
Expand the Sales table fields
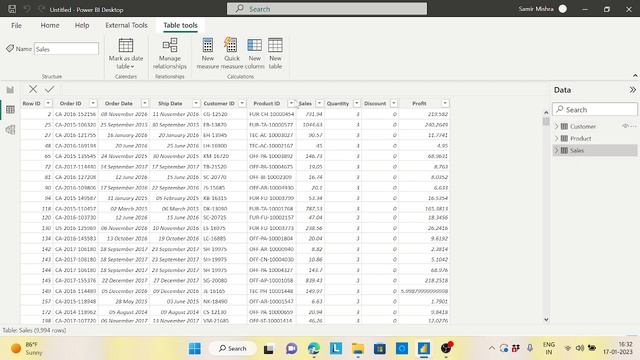point(556,150)
